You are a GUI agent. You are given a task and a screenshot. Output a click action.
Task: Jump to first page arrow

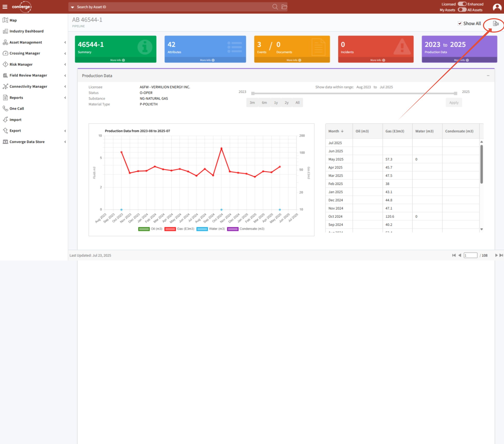pyautogui.click(x=454, y=255)
